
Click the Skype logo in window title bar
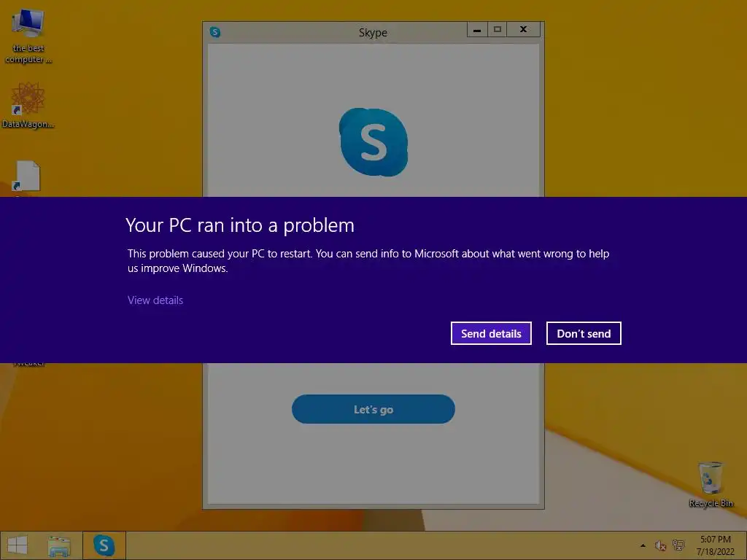(215, 32)
